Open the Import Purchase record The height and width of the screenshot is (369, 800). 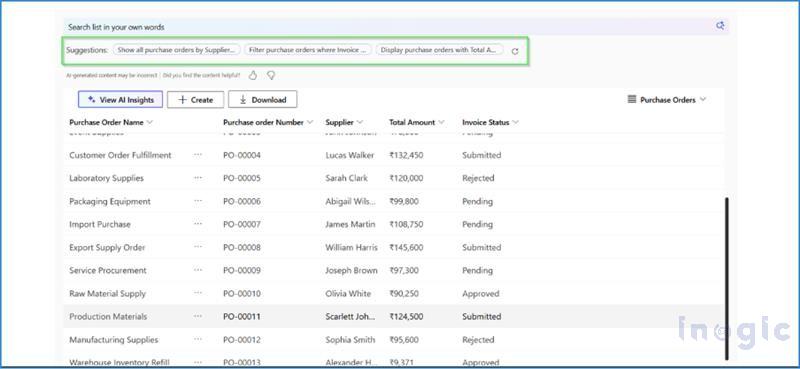(100, 224)
